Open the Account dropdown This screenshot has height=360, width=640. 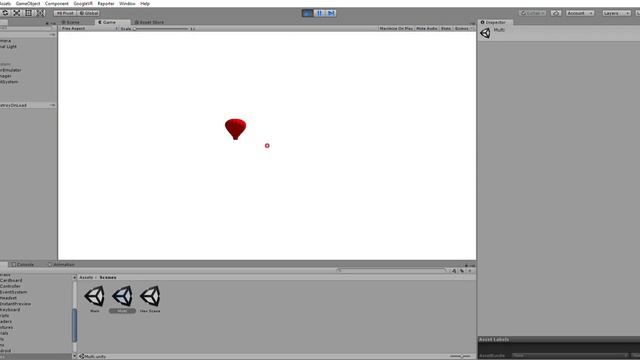coord(580,13)
